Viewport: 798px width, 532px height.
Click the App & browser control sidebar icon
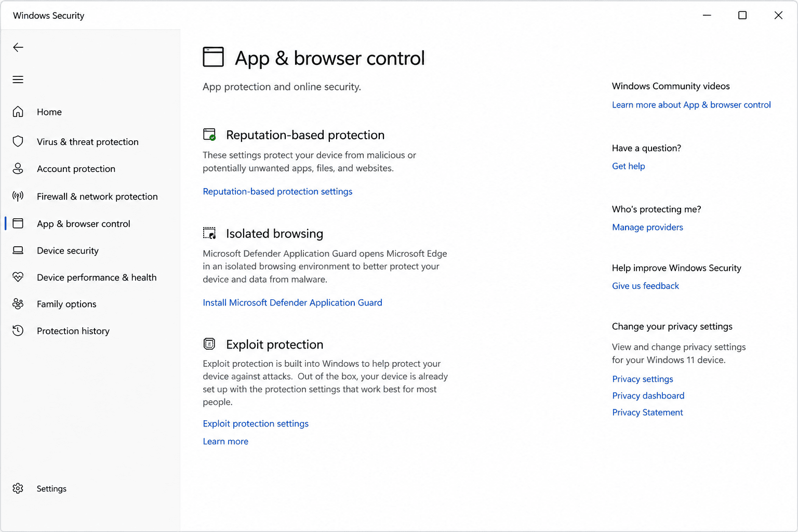click(18, 223)
